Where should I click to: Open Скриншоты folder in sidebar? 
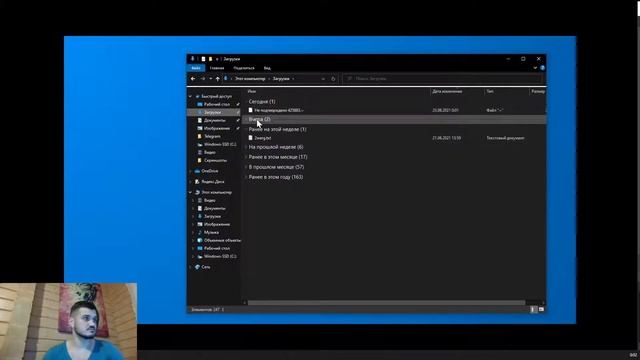[x=215, y=160]
